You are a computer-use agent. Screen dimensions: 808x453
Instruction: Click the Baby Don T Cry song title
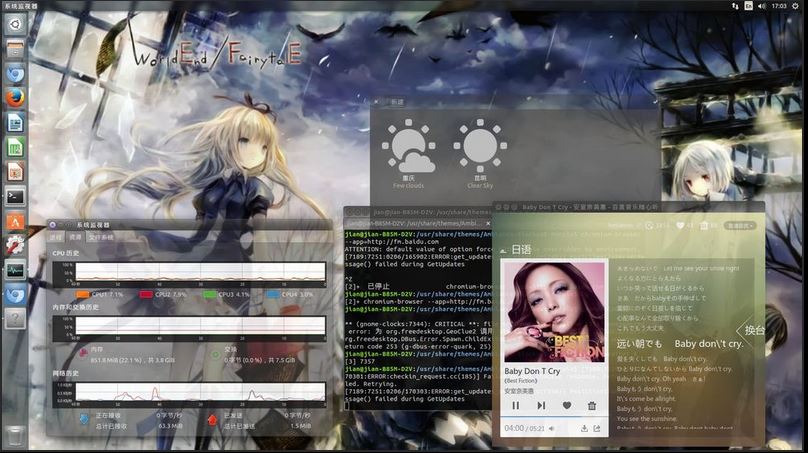tap(532, 371)
